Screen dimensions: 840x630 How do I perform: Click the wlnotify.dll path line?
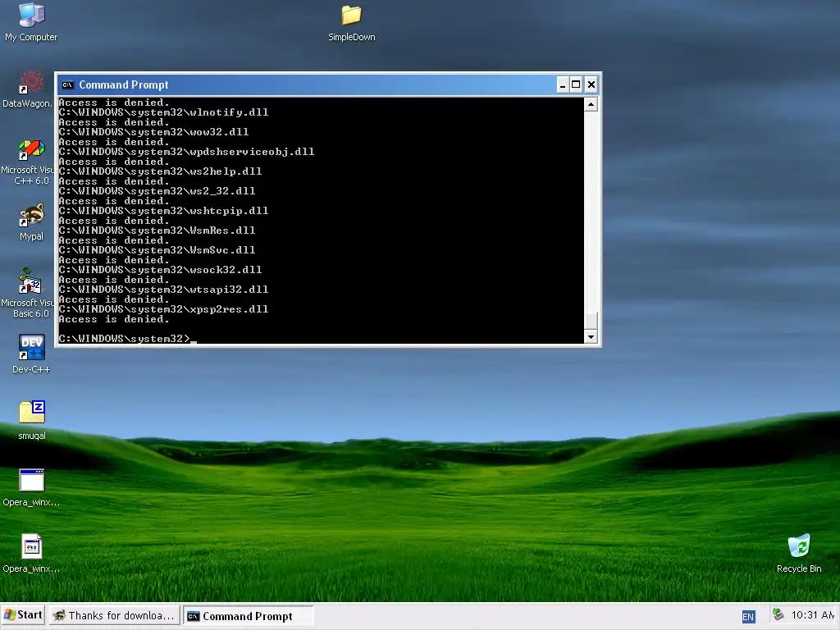coord(164,112)
